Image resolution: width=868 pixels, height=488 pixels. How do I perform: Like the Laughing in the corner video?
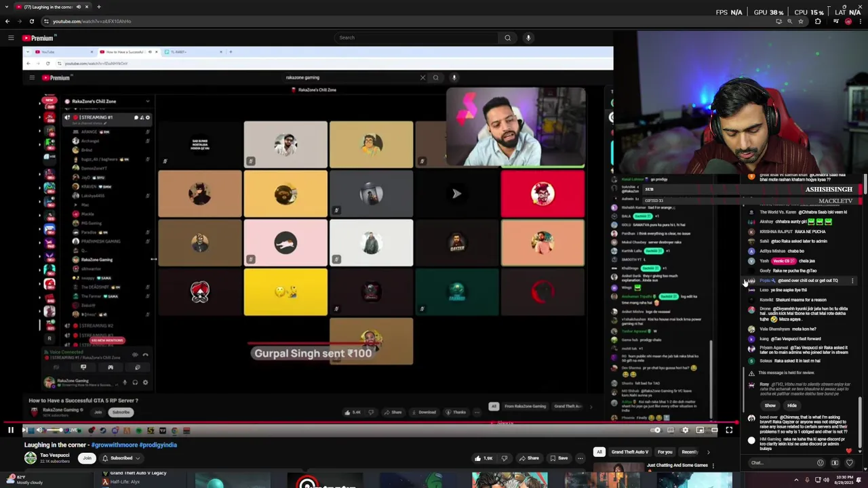click(484, 458)
